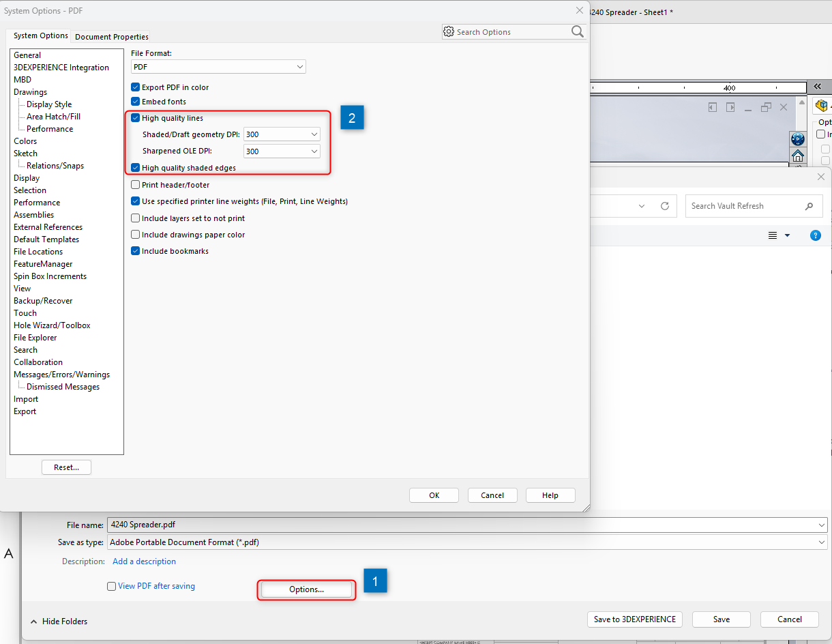
Task: Enable Print header/footer checkbox
Action: click(x=136, y=185)
